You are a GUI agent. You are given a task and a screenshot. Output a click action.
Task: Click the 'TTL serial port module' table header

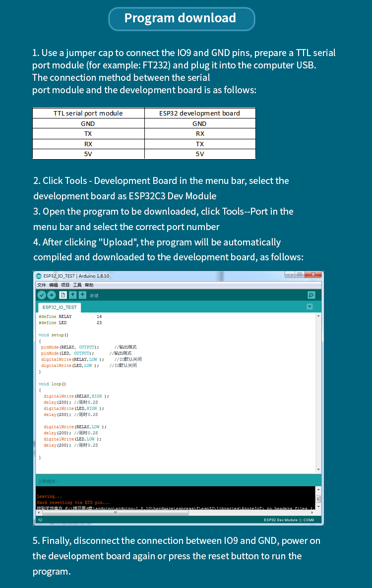pyautogui.click(x=88, y=113)
